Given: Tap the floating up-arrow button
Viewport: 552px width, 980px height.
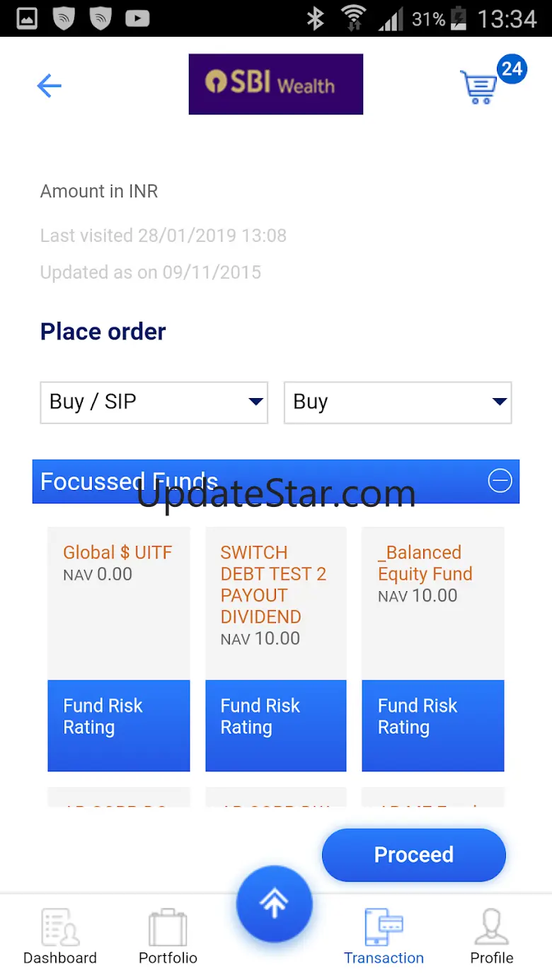Looking at the screenshot, I should click(275, 903).
